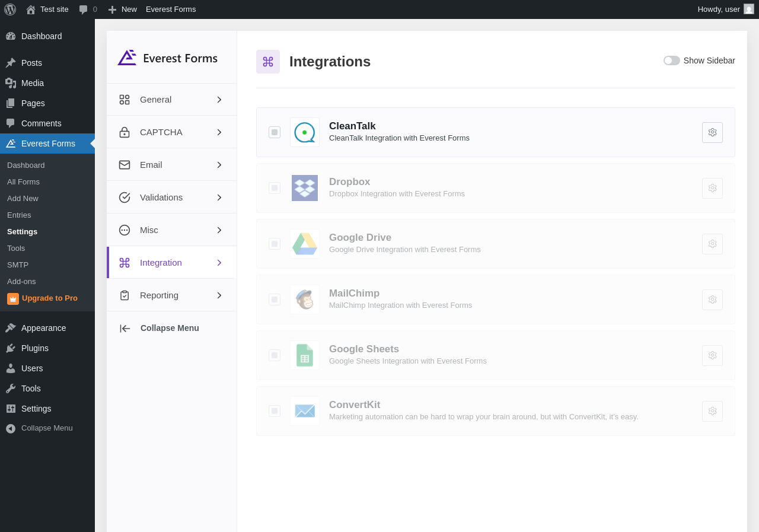Click the Google Drive logo icon
The width and height of the screenshot is (759, 532).
tap(305, 244)
